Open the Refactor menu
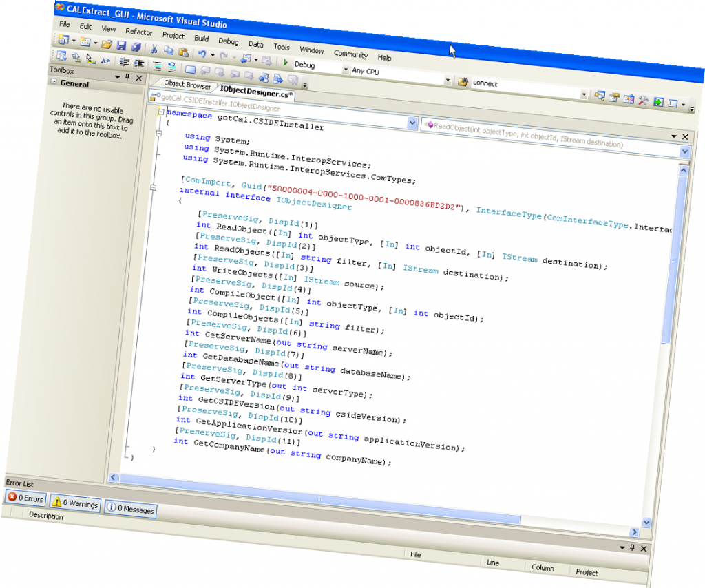The height and width of the screenshot is (588, 705). (x=138, y=32)
